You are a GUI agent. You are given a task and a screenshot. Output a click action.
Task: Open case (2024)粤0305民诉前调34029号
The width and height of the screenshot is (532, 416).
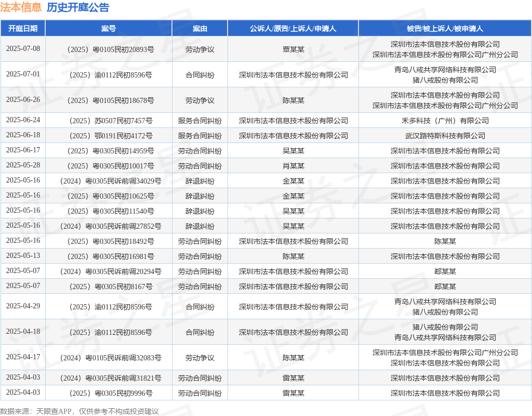[x=109, y=181]
